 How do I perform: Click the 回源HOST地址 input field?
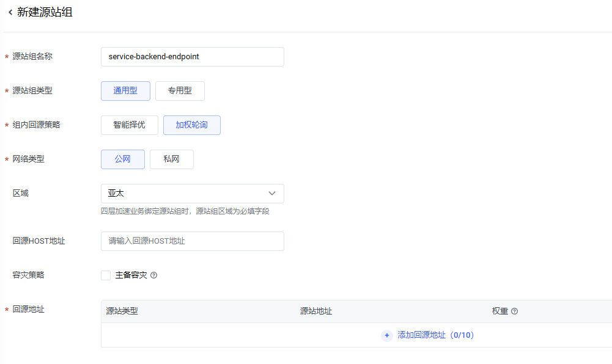coord(193,241)
